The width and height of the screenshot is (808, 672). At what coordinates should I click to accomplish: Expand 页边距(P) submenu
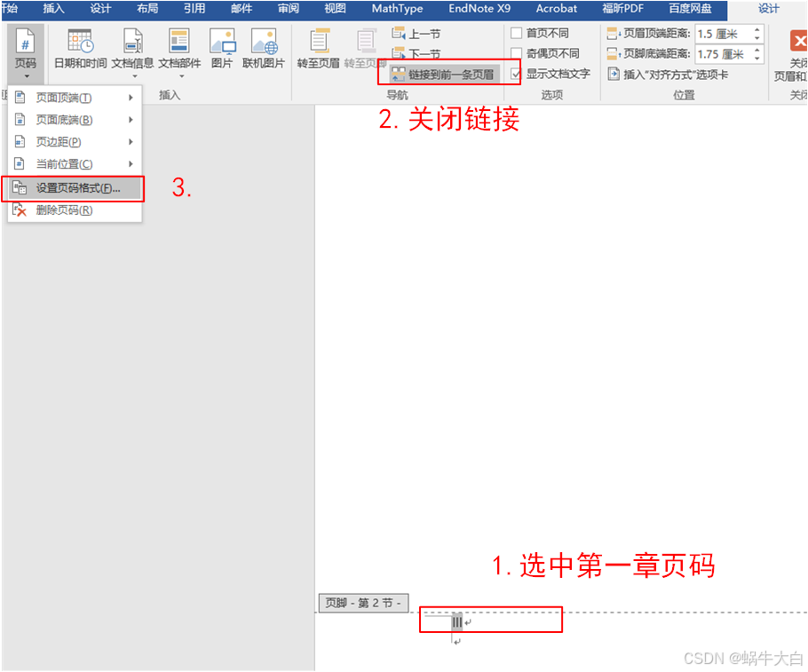click(75, 142)
